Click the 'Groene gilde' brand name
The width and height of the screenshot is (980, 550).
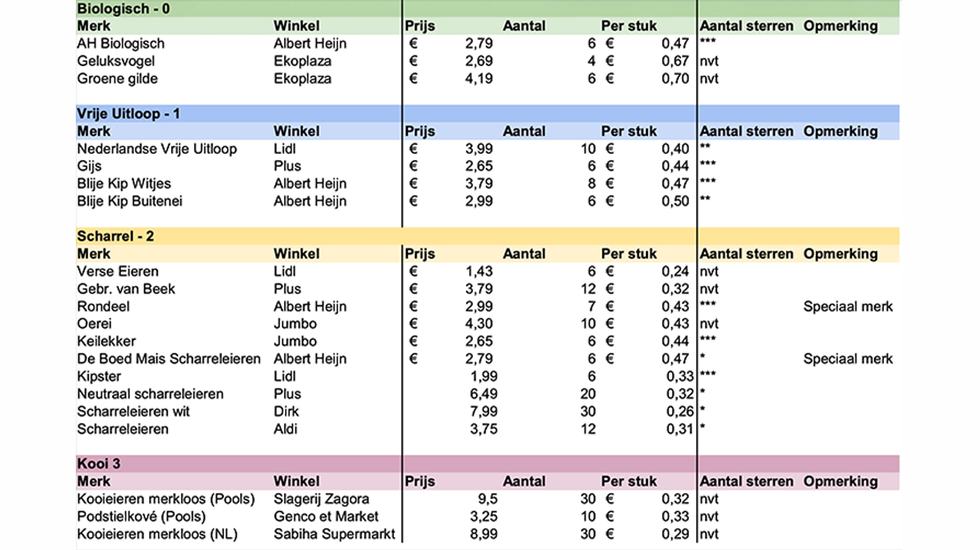coord(117,79)
